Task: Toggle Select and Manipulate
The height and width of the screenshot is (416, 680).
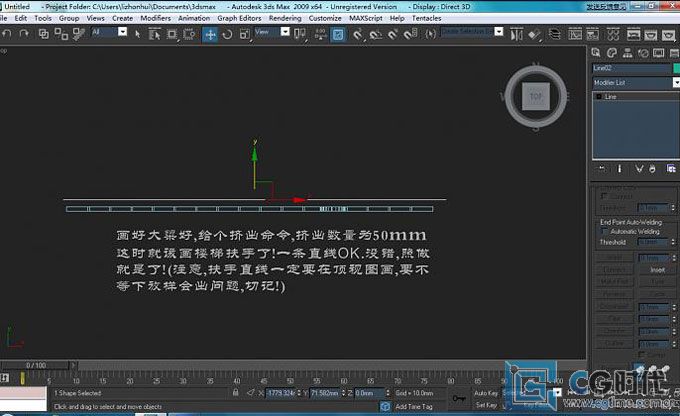Action: coord(320,34)
